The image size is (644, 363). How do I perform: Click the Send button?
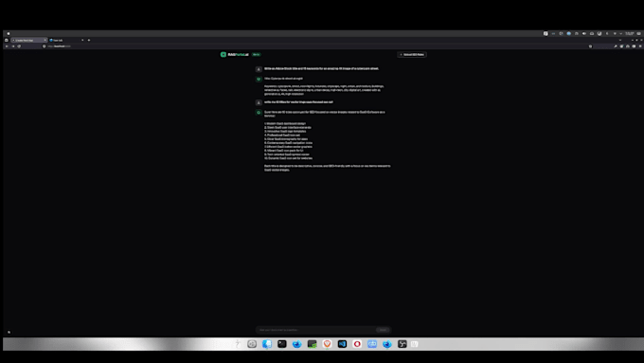[x=383, y=330]
